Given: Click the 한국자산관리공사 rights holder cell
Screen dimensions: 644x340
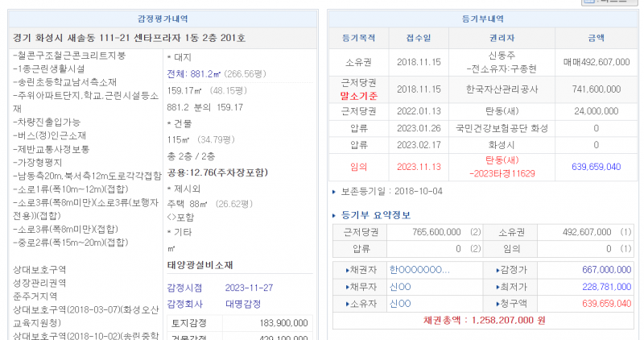Looking at the screenshot, I should (497, 89).
